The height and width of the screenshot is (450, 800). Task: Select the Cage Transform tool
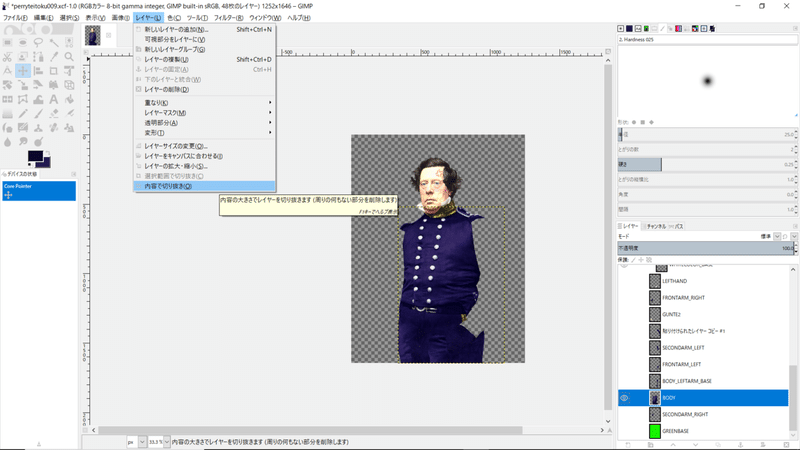coord(23,99)
